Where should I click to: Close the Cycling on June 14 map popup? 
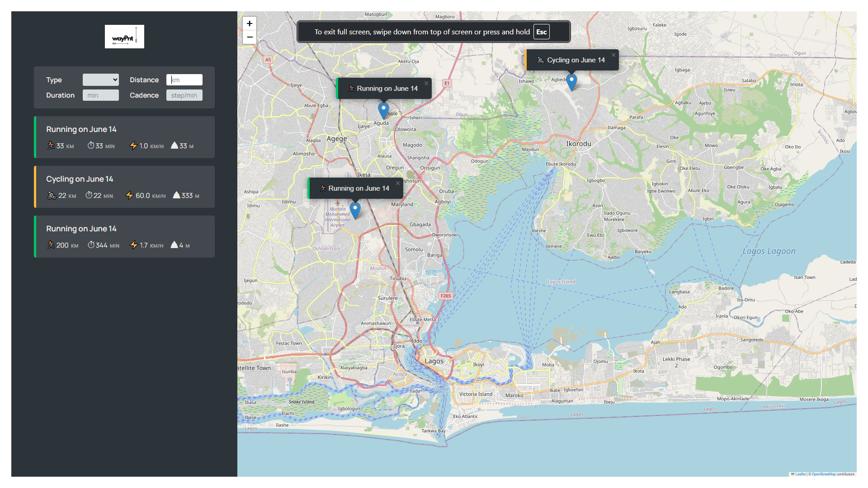point(613,55)
